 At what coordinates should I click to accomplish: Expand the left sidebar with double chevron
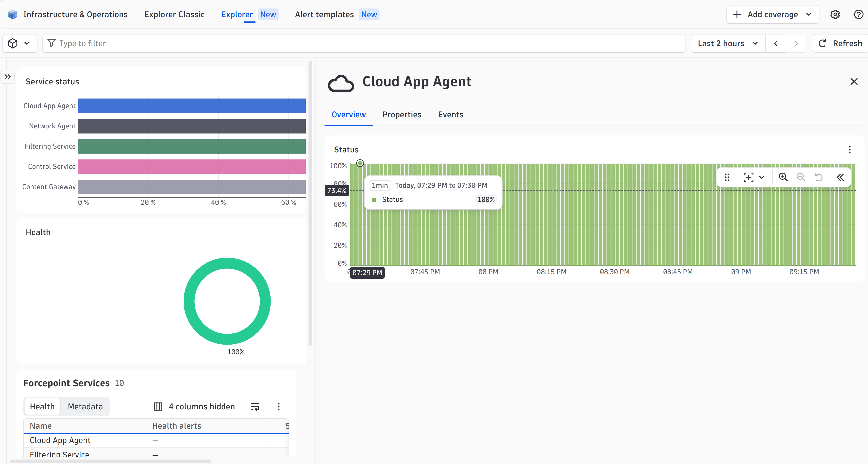point(8,77)
